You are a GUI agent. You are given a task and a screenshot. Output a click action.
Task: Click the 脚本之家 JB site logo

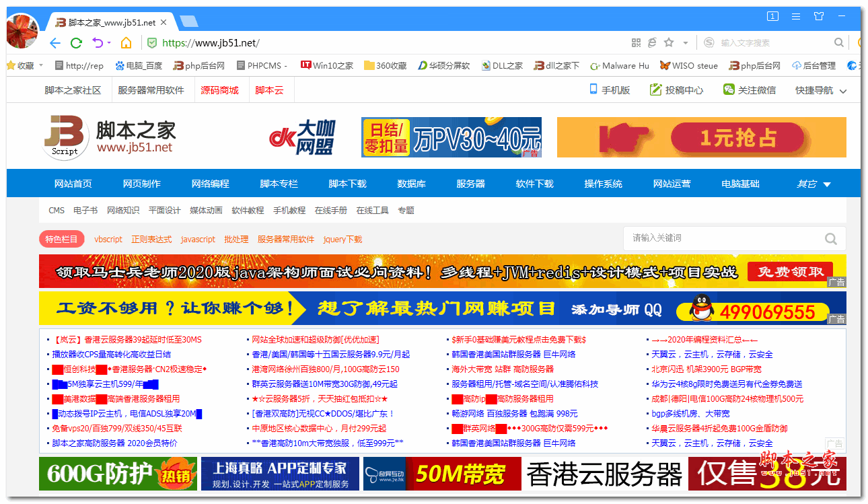(x=110, y=137)
